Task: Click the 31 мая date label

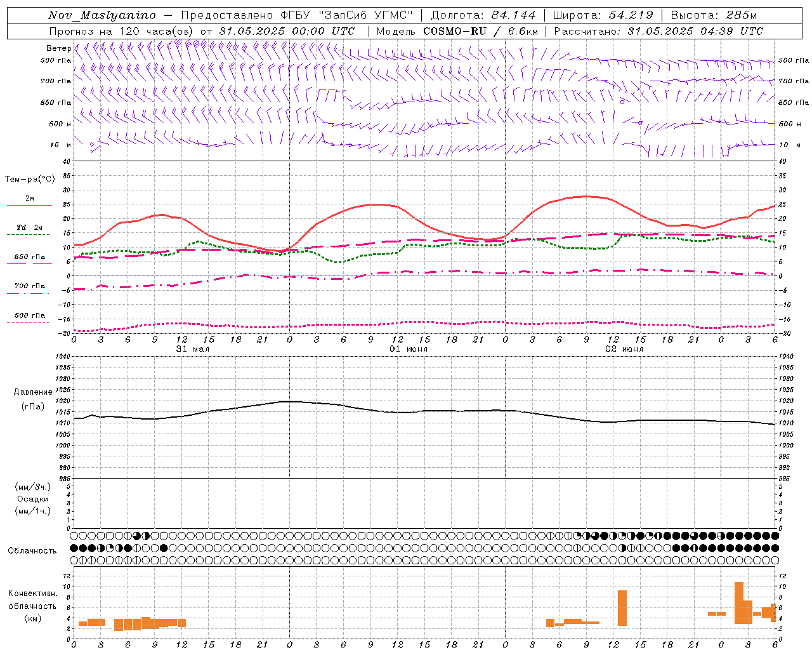Action: tap(193, 349)
